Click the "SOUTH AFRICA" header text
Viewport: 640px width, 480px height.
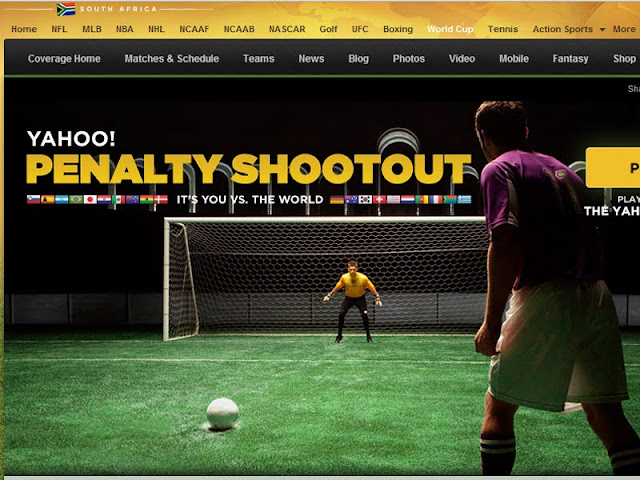click(118, 9)
